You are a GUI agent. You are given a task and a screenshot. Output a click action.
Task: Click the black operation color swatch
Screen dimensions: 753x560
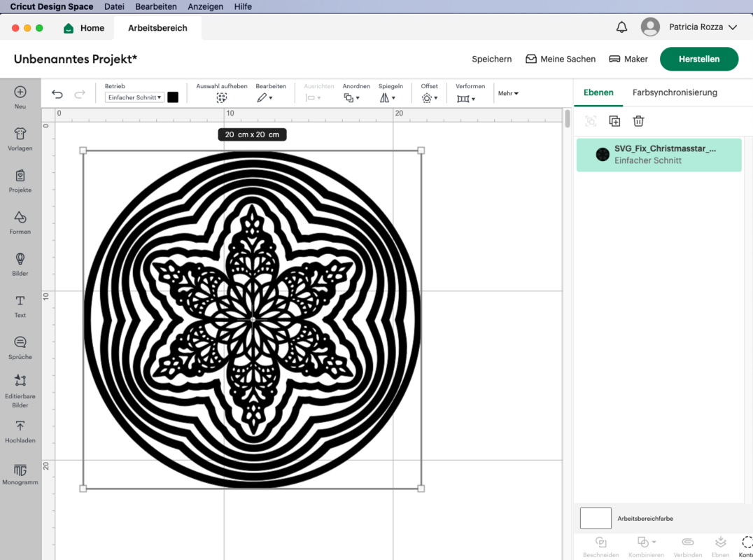[x=173, y=97]
